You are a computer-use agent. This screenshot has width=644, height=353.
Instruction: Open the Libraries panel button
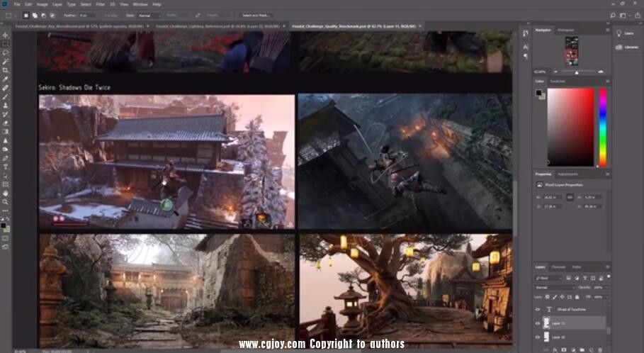[x=627, y=47]
